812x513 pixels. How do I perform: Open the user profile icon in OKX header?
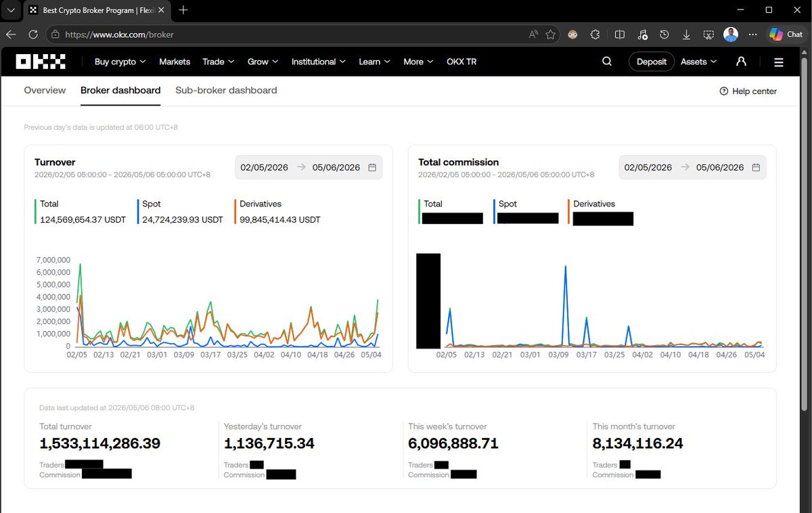(x=741, y=62)
